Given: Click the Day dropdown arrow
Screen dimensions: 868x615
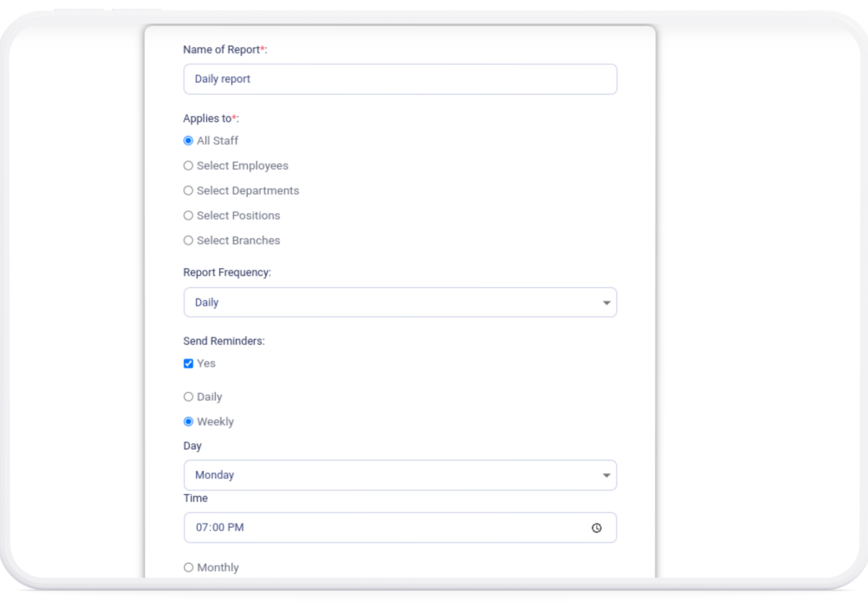Looking at the screenshot, I should [x=606, y=475].
